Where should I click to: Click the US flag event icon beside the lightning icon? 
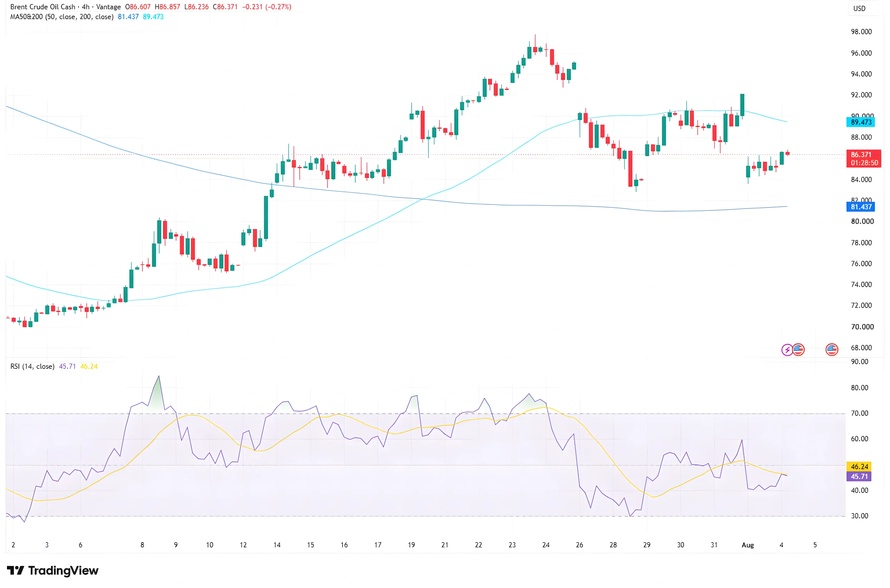tap(799, 350)
